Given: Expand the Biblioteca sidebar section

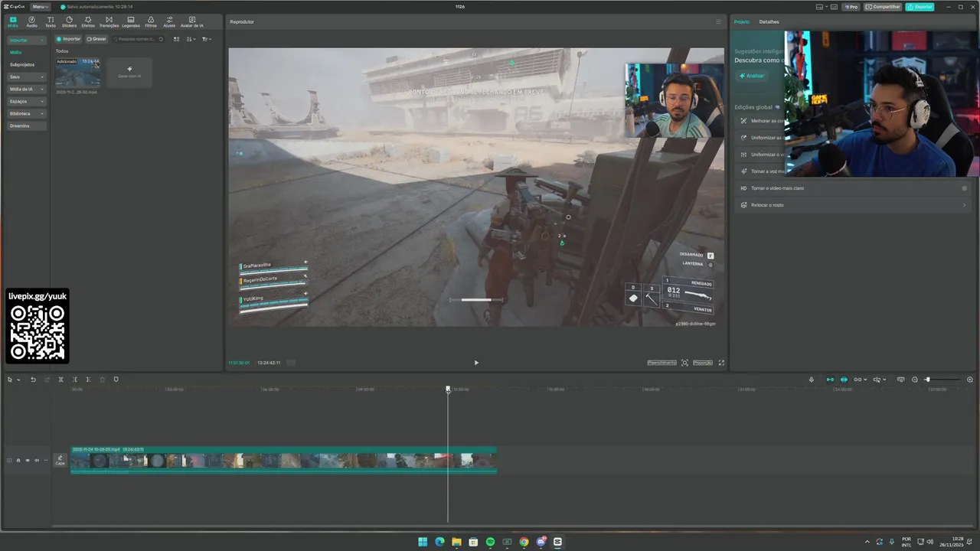Looking at the screenshot, I should click(x=27, y=113).
